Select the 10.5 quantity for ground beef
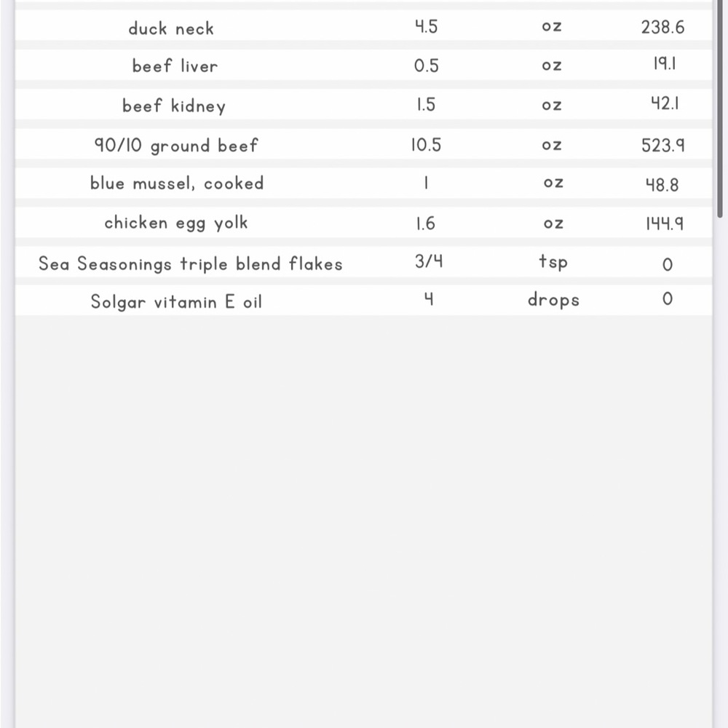 coord(426,145)
